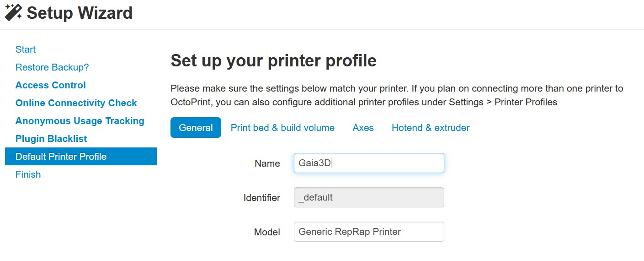Go to the Finish step
This screenshot has width=644, height=261.
(x=28, y=174)
